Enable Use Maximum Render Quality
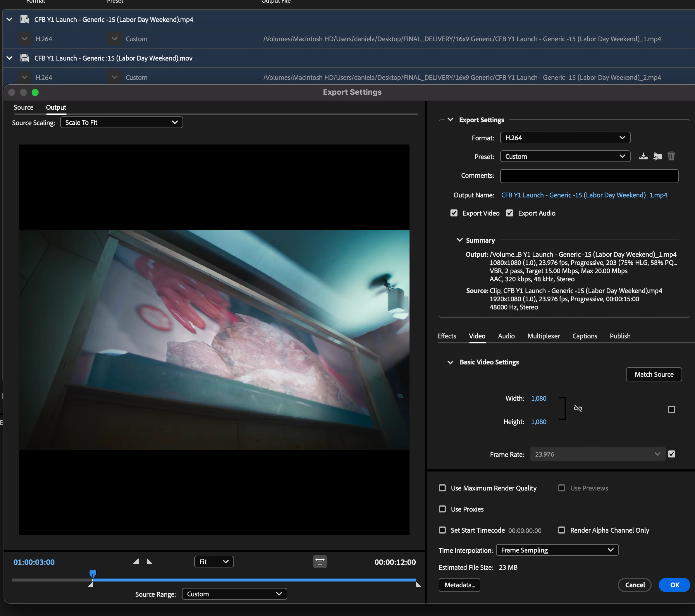The height and width of the screenshot is (616, 695). pos(442,488)
